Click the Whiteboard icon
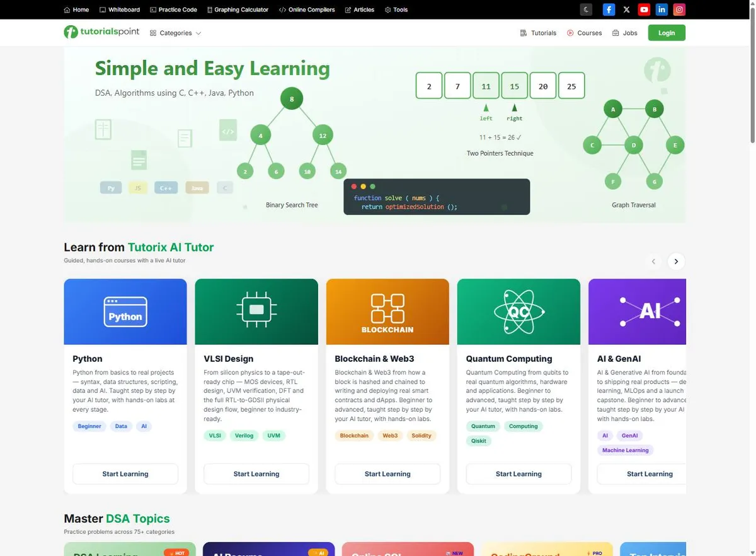This screenshot has height=556, width=756. pos(103,9)
